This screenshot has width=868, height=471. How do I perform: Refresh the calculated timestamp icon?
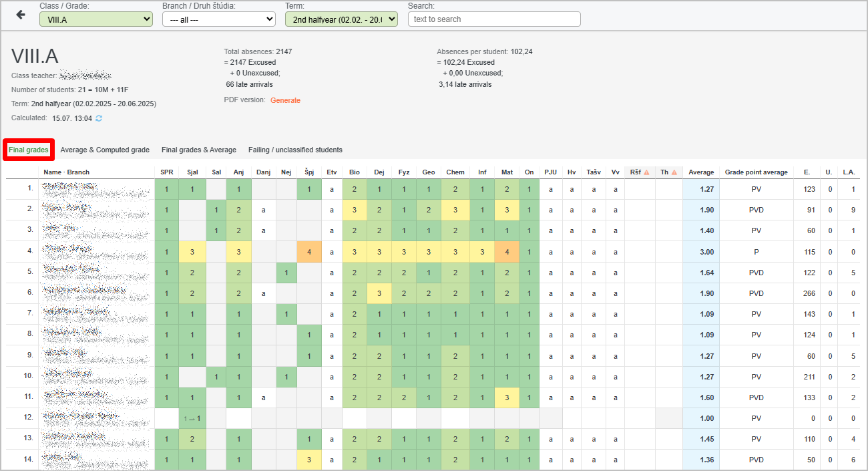tap(99, 118)
